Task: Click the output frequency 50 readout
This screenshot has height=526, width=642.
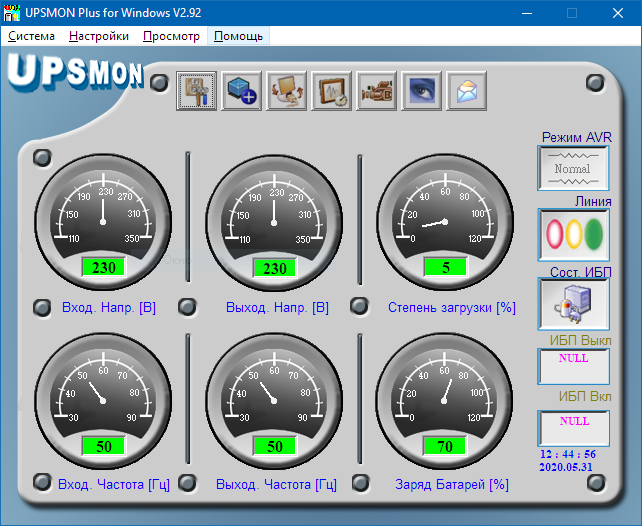Action: click(275, 446)
